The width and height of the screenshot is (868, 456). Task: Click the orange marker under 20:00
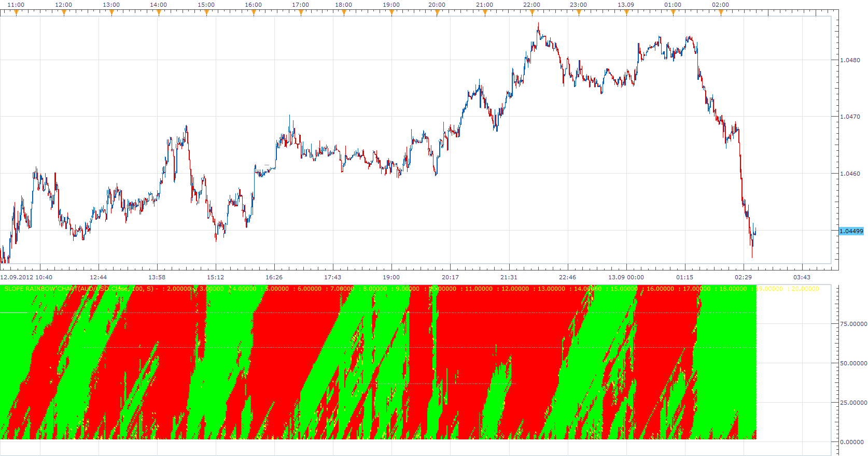(x=437, y=13)
